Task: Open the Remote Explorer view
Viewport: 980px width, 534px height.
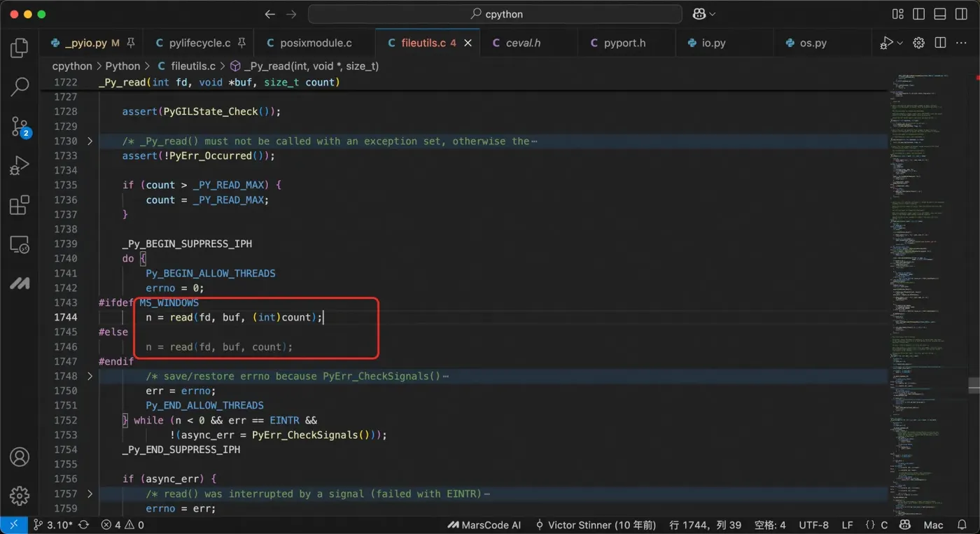Action: [20, 245]
